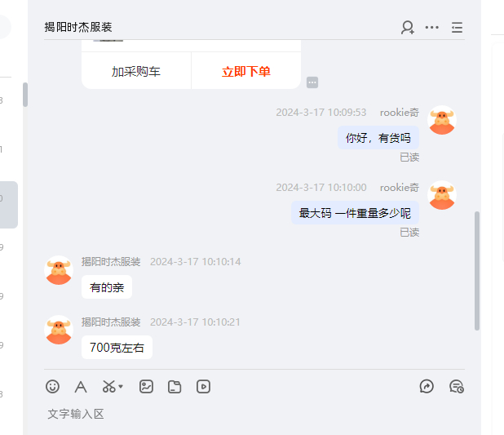
Task: Click the chat message scrollbar
Action: pos(477,271)
